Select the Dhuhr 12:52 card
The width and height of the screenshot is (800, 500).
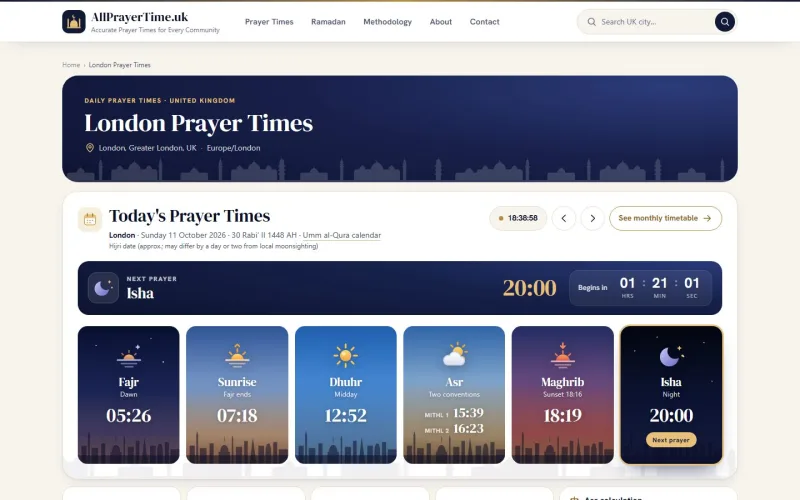345,395
